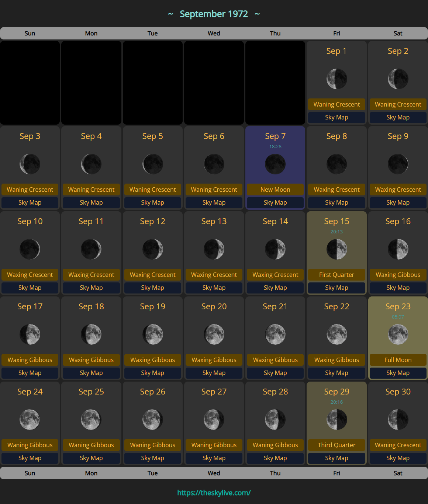Open Sky Map for Sep 23
Screen dimensions: 428x504
pyautogui.click(x=398, y=373)
